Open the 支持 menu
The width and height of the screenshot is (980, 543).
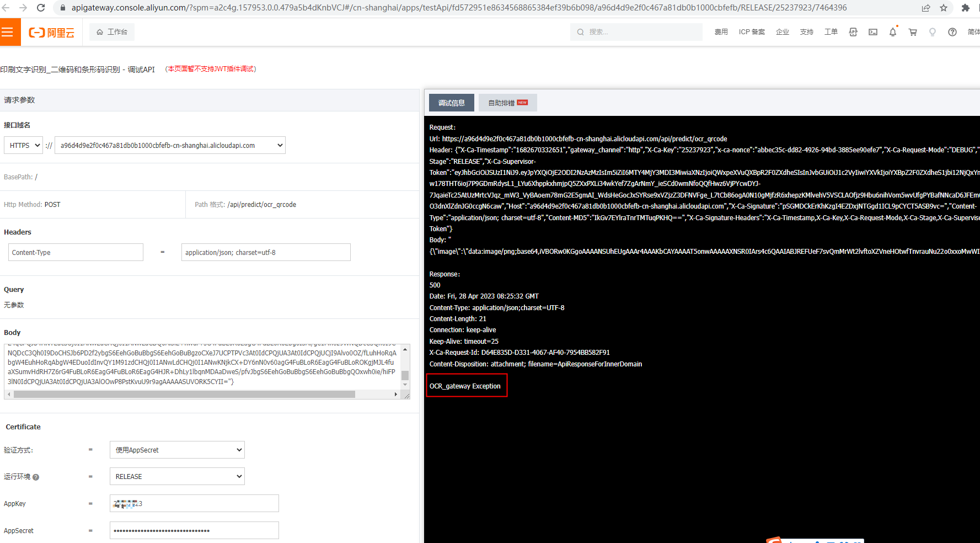[x=806, y=32]
